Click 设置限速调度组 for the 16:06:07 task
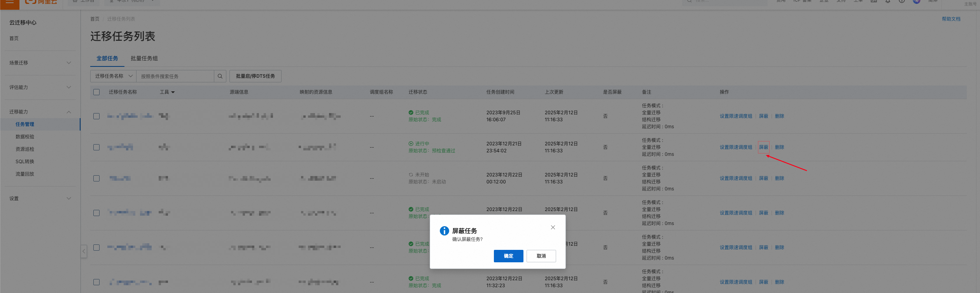980x293 pixels. 736,116
